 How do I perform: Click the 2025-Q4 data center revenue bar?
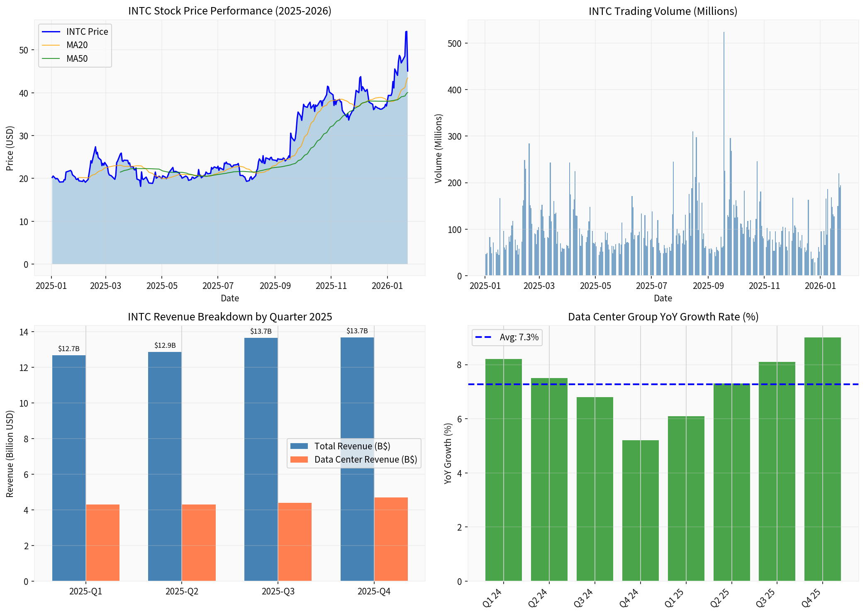[391, 539]
